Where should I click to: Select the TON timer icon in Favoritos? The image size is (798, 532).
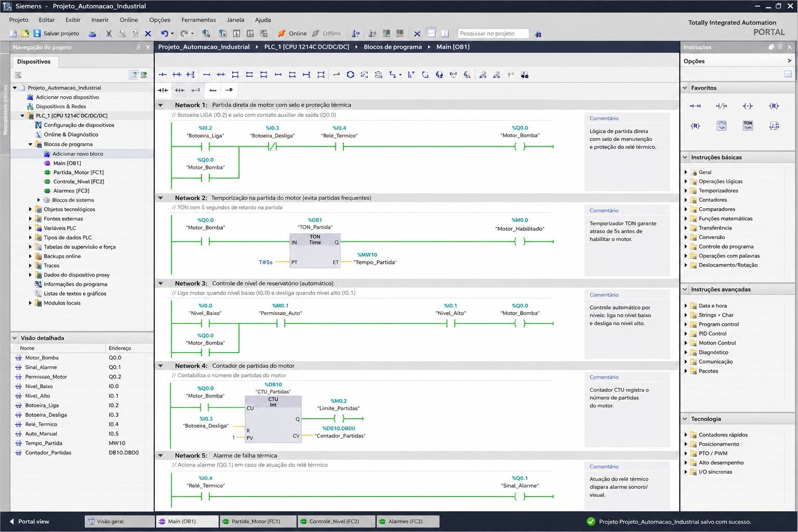tap(748, 126)
